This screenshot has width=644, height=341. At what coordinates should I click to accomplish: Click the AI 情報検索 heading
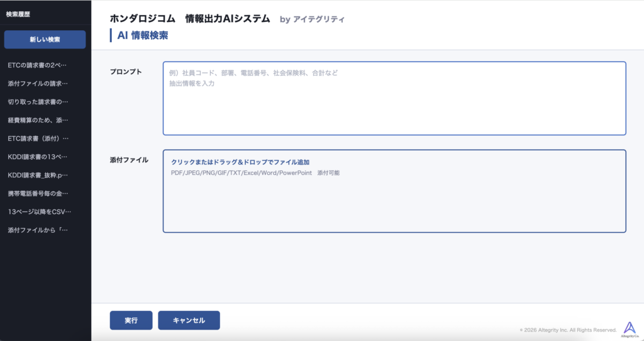[x=143, y=35]
